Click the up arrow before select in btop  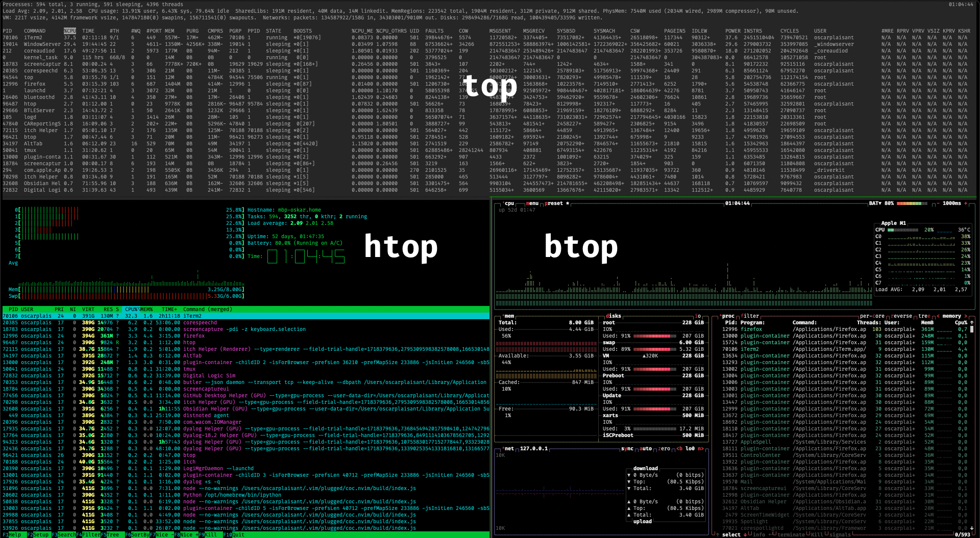coord(718,534)
